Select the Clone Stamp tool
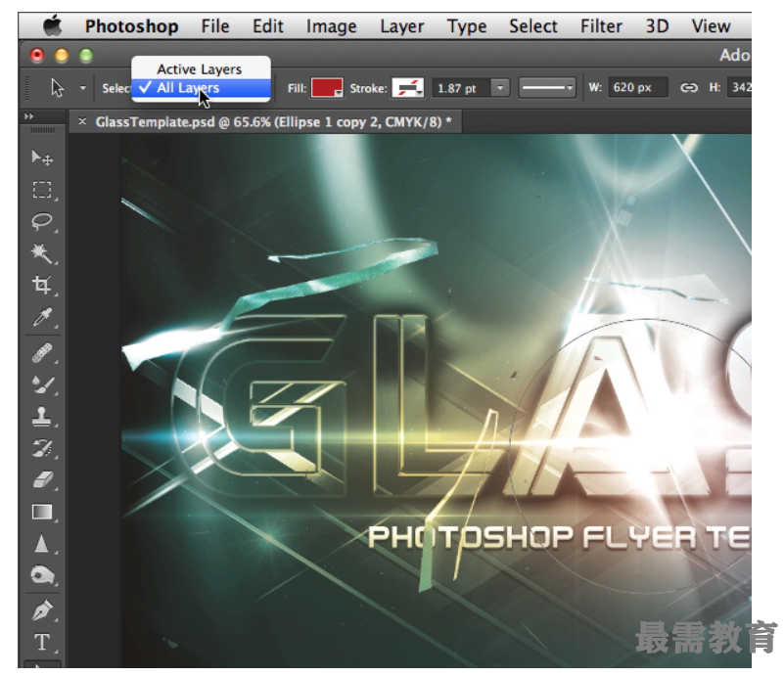Image resolution: width=784 pixels, height=676 pixels. pyautogui.click(x=42, y=416)
